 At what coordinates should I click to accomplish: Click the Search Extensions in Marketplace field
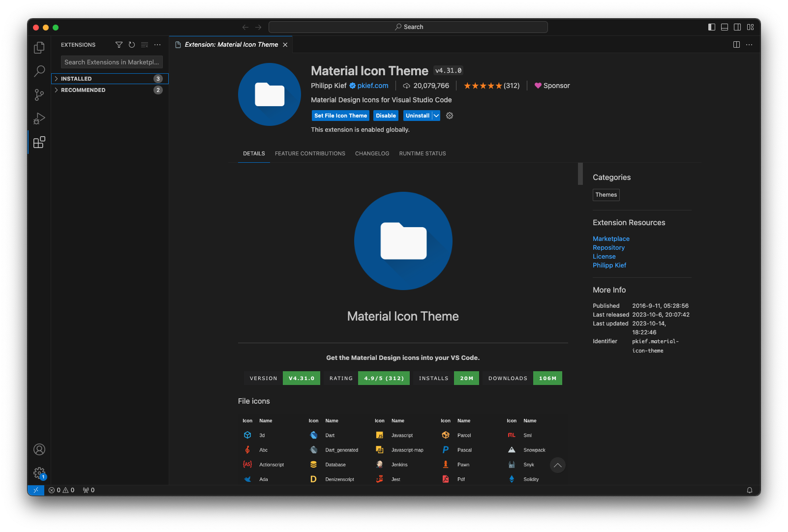[112, 62]
